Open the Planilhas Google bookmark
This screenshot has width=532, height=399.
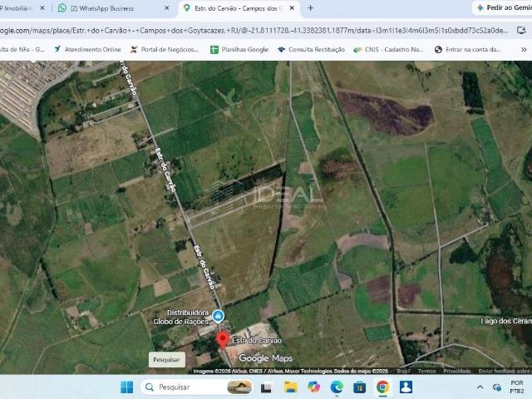pos(239,50)
